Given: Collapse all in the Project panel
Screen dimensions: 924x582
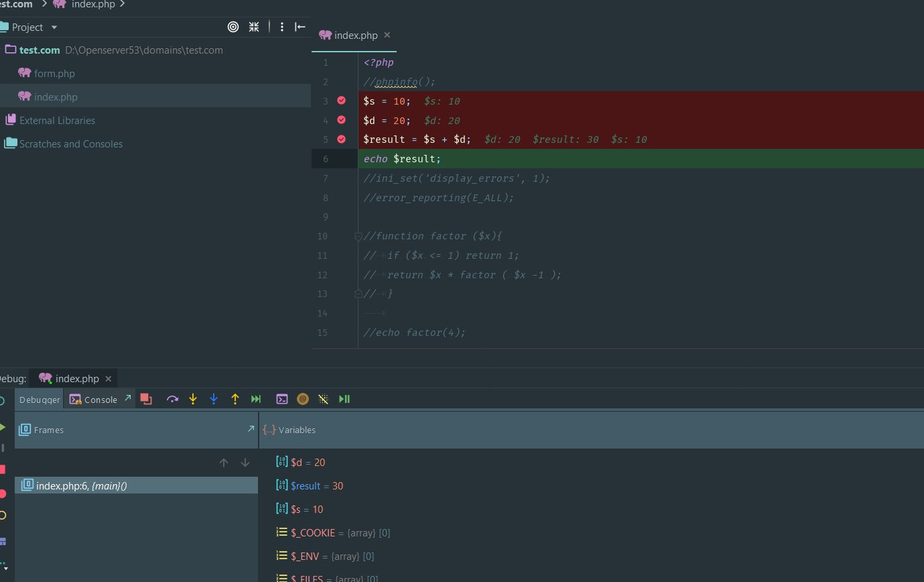Looking at the screenshot, I should click(254, 27).
